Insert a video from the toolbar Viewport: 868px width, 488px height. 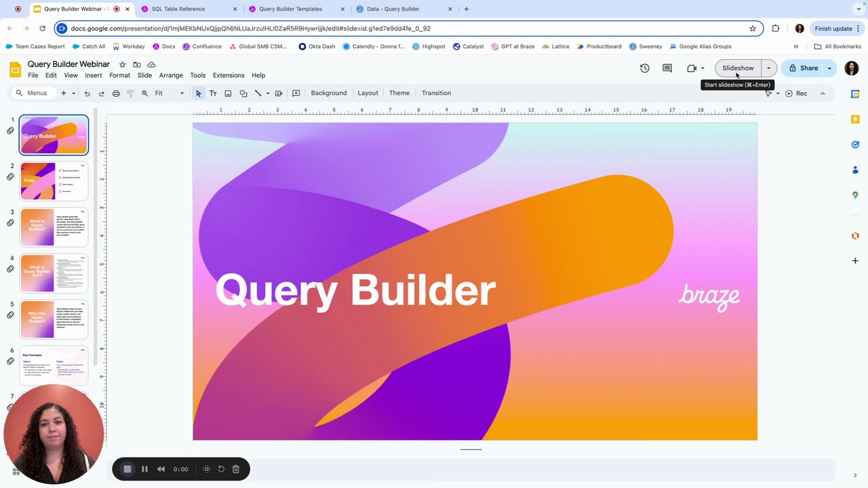(x=278, y=93)
